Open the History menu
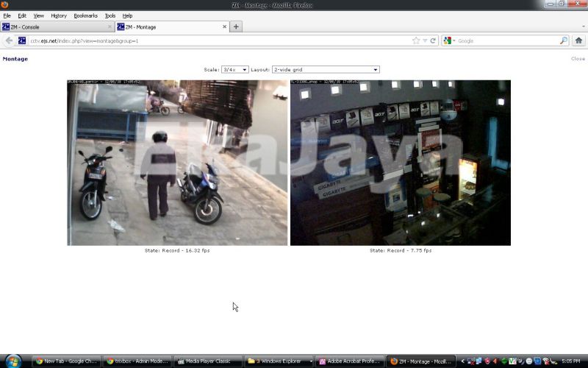Image resolution: width=588 pixels, height=368 pixels. [x=59, y=15]
